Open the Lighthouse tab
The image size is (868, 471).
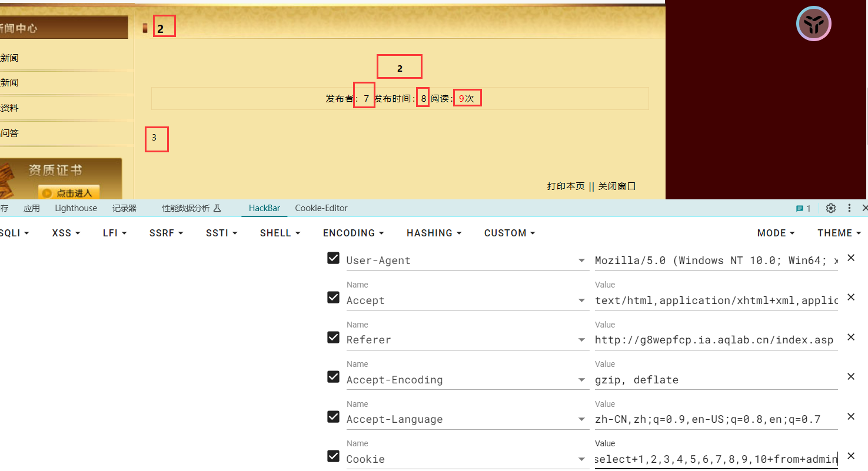(x=76, y=208)
